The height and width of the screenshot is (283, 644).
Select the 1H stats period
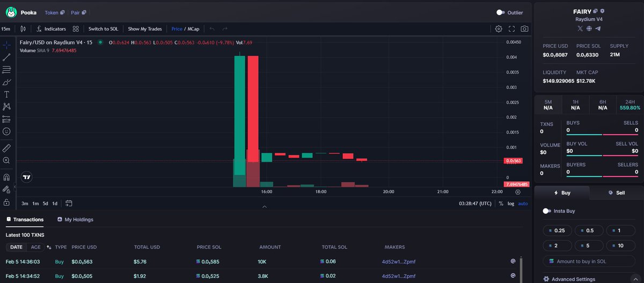[575, 105]
